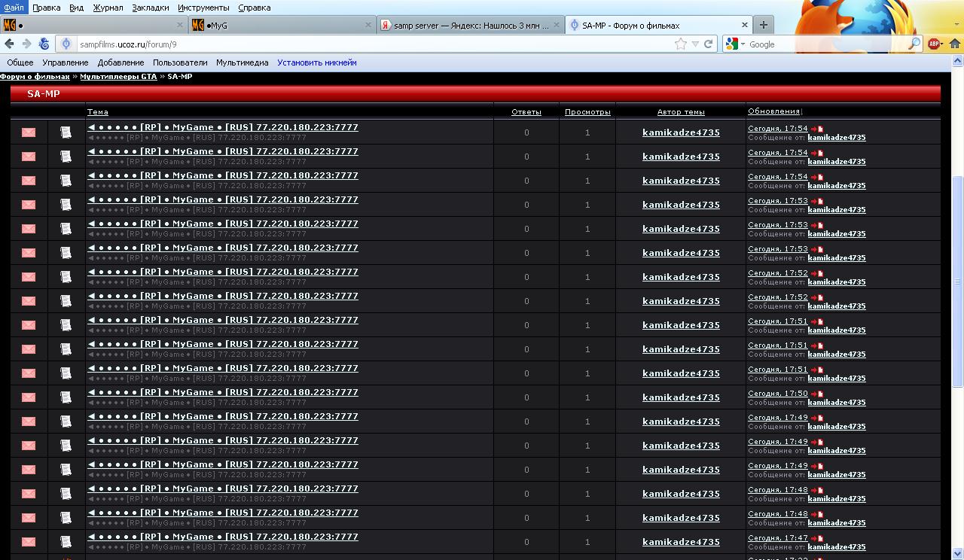Open a new tab with the plus button
Viewport: 964px width, 560px height.
pyautogui.click(x=763, y=25)
